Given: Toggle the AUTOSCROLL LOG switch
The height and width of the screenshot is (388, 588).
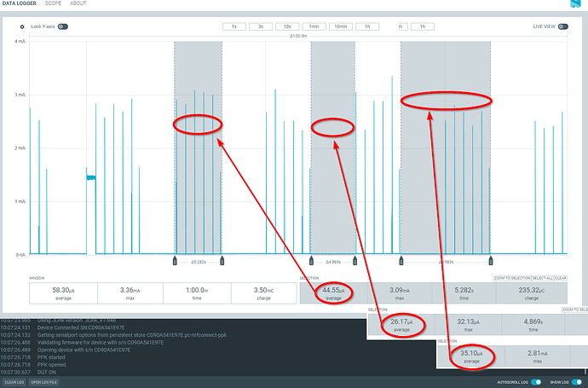Looking at the screenshot, I should tap(536, 382).
